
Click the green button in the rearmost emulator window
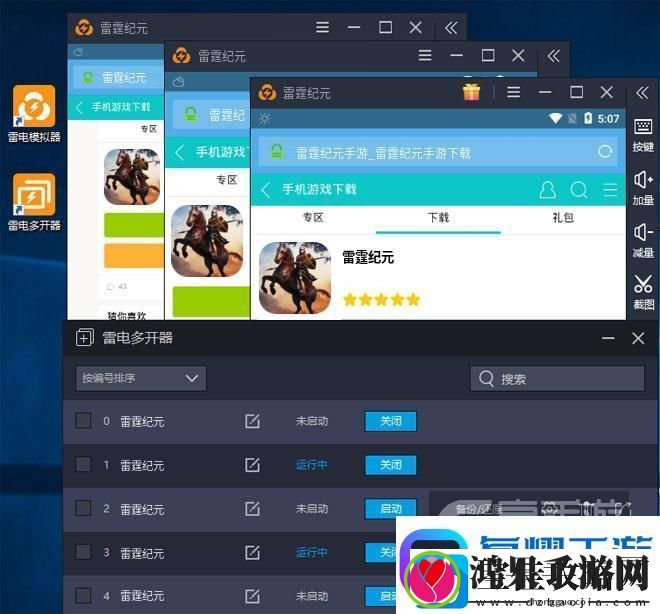[134, 225]
